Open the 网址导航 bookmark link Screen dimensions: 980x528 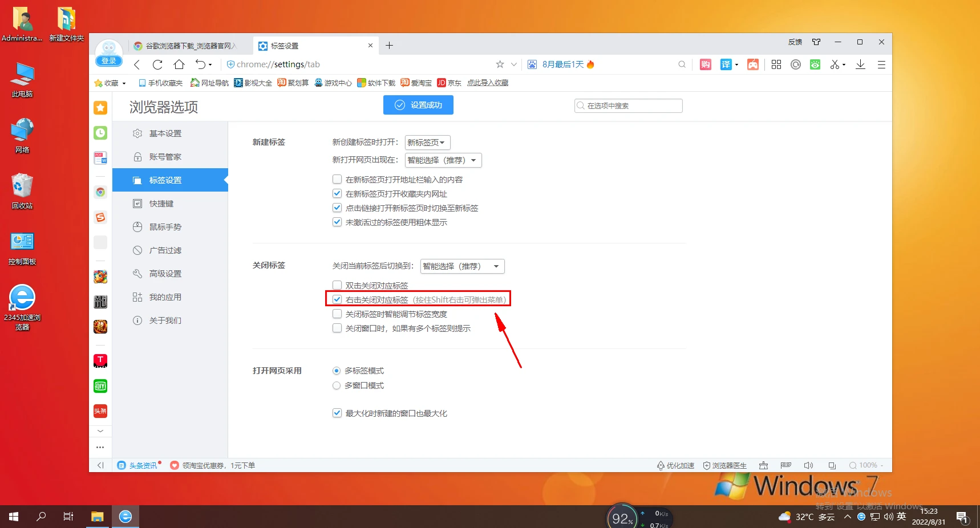point(209,83)
